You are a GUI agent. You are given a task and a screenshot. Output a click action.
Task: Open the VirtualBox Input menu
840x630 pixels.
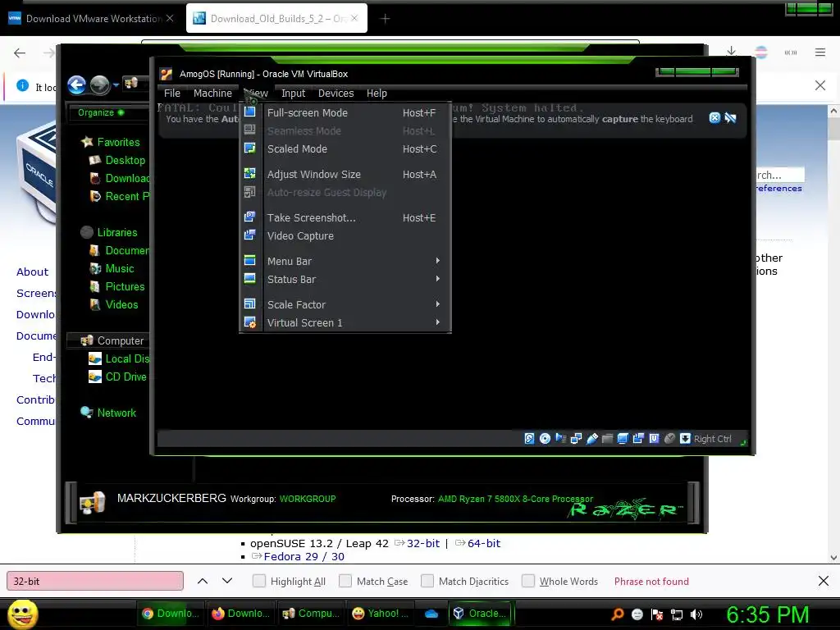[x=293, y=94]
